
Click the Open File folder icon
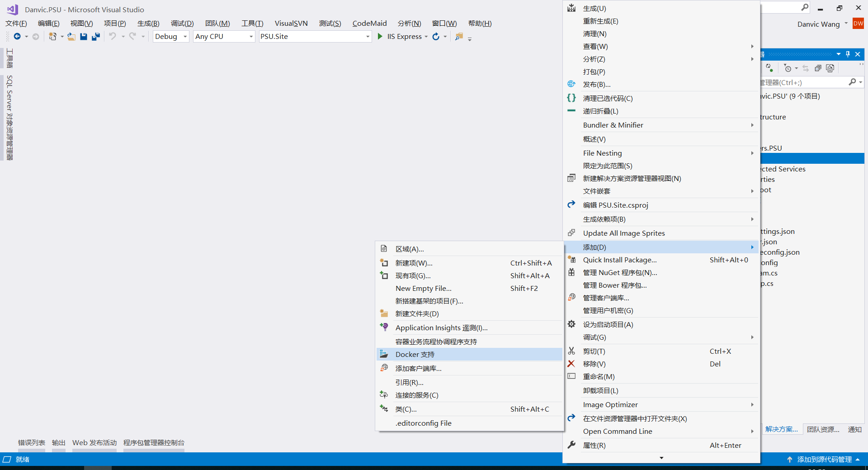[71, 37]
